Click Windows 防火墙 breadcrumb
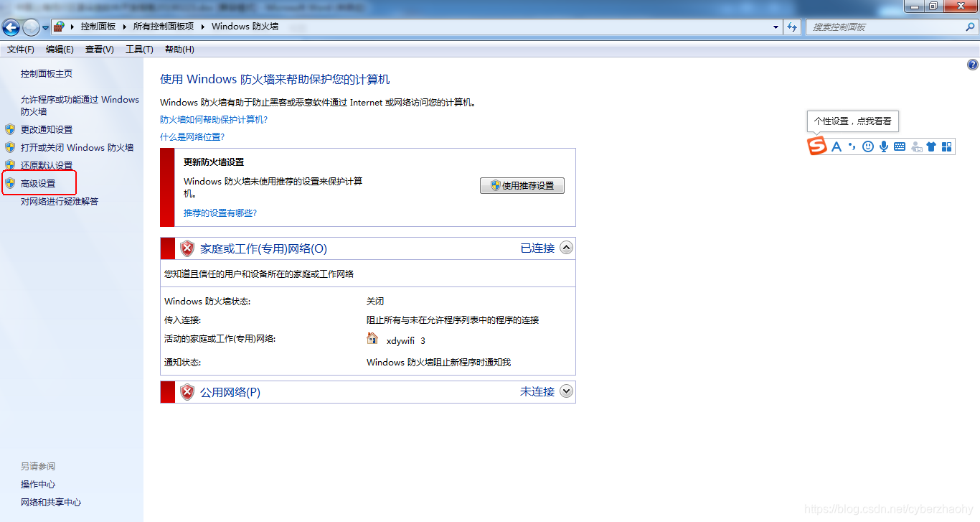This screenshot has width=980, height=522. [245, 27]
